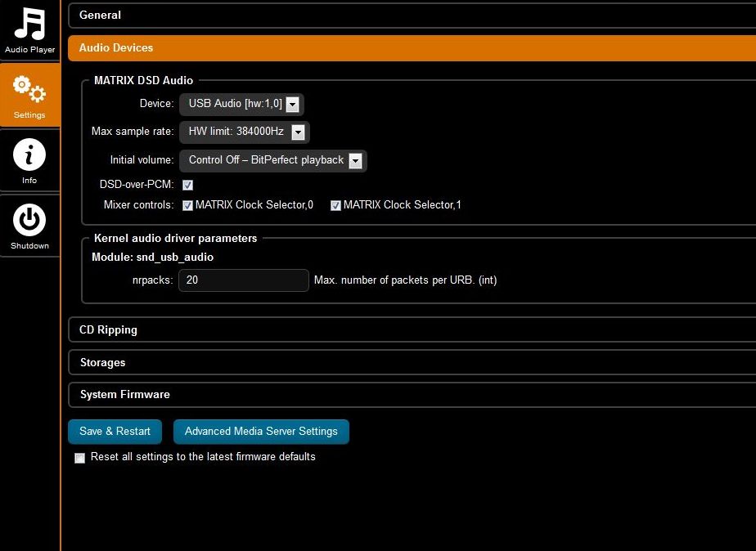Open the Max sample rate dropdown
Image resolution: width=756 pixels, height=551 pixels.
[x=245, y=132]
